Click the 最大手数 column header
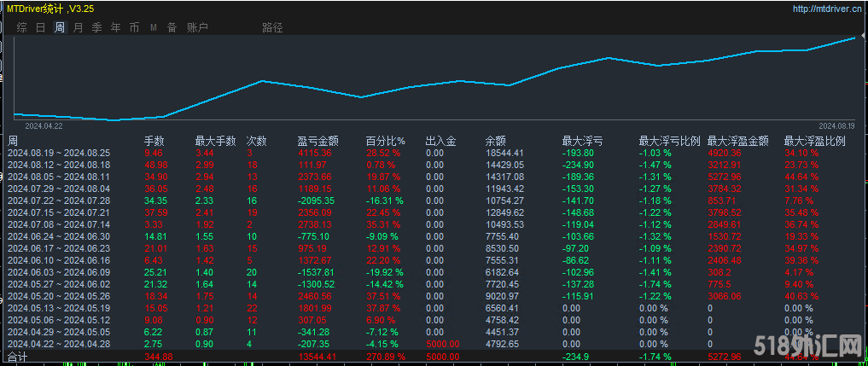Image resolution: width=868 pixels, height=366 pixels. pyautogui.click(x=216, y=141)
